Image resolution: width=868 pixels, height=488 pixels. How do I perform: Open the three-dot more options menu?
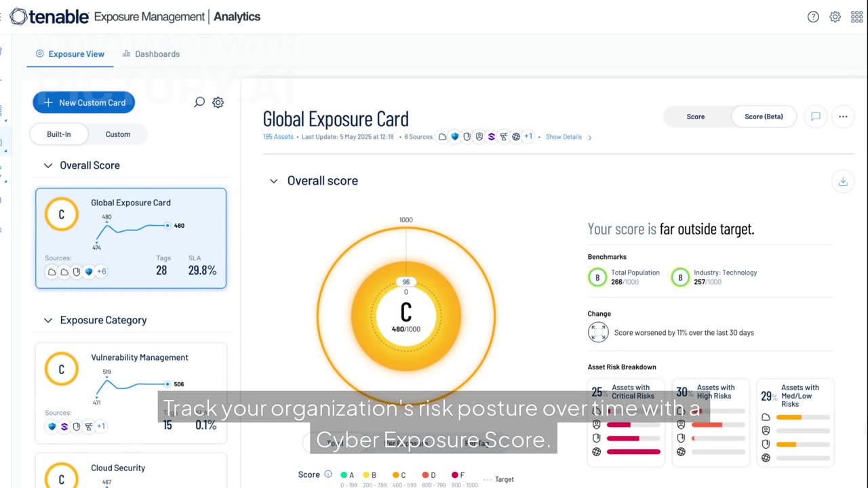pos(843,117)
